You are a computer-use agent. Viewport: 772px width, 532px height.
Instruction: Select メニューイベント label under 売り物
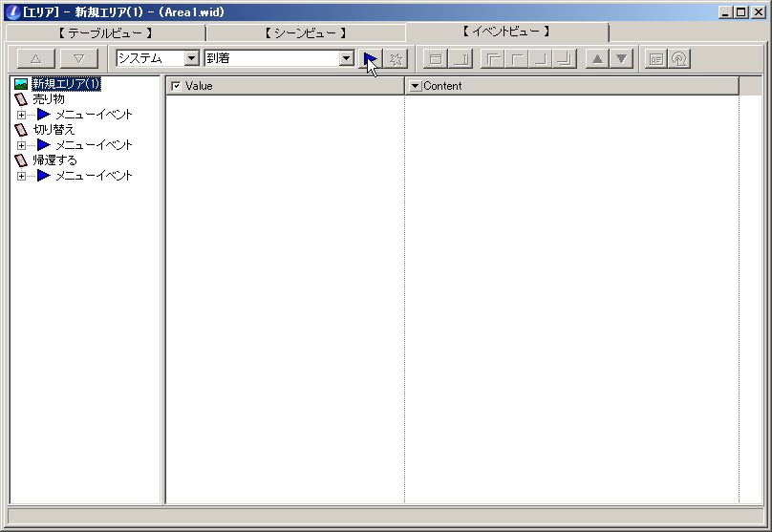(x=94, y=115)
